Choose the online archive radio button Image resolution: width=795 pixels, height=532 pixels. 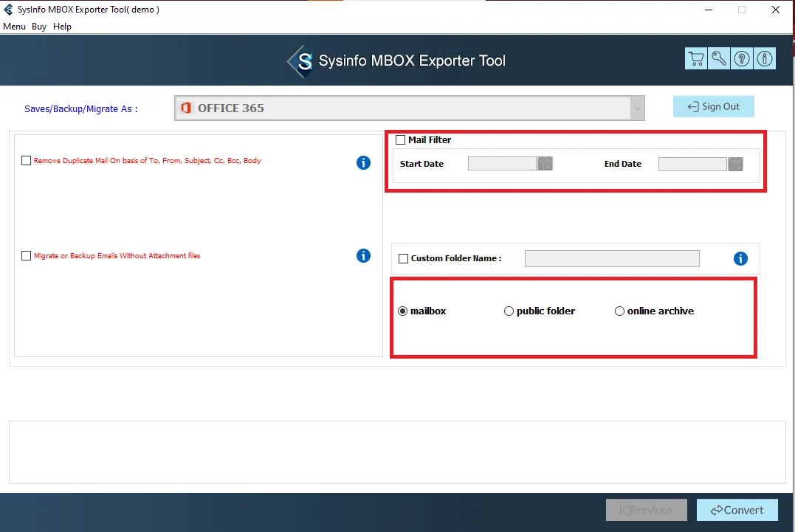(619, 311)
